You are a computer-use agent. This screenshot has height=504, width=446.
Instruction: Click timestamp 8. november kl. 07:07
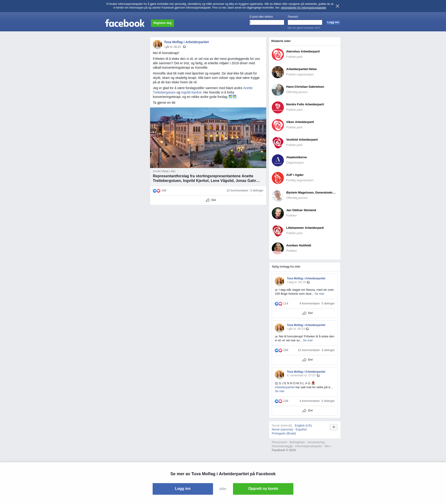click(x=301, y=375)
